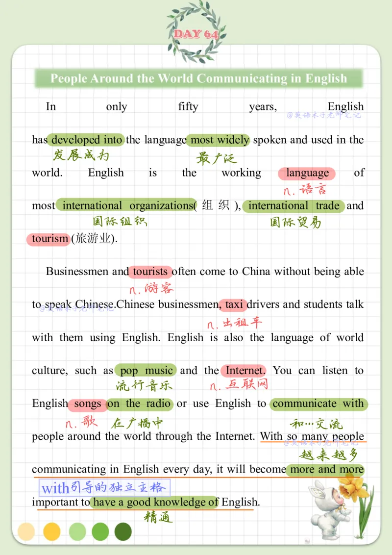Click the highlighted 'international trade'
The height and width of the screenshot is (555, 392).
[294, 205]
